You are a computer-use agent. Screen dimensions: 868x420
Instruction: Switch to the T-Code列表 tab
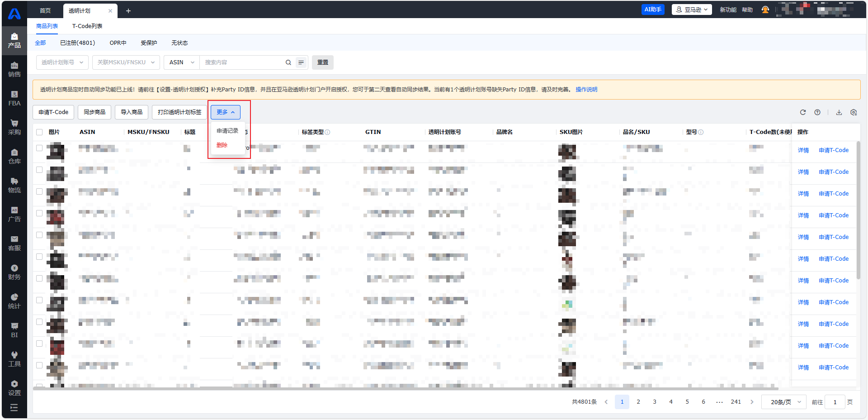pyautogui.click(x=87, y=26)
